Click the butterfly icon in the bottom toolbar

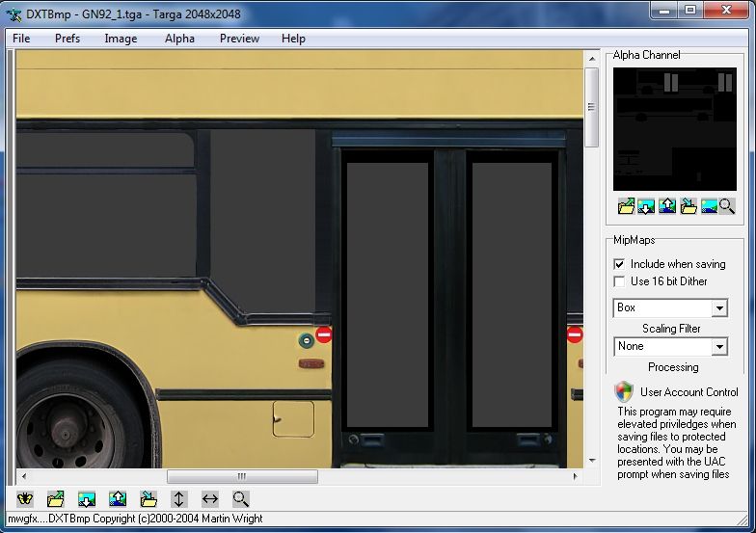click(x=26, y=499)
